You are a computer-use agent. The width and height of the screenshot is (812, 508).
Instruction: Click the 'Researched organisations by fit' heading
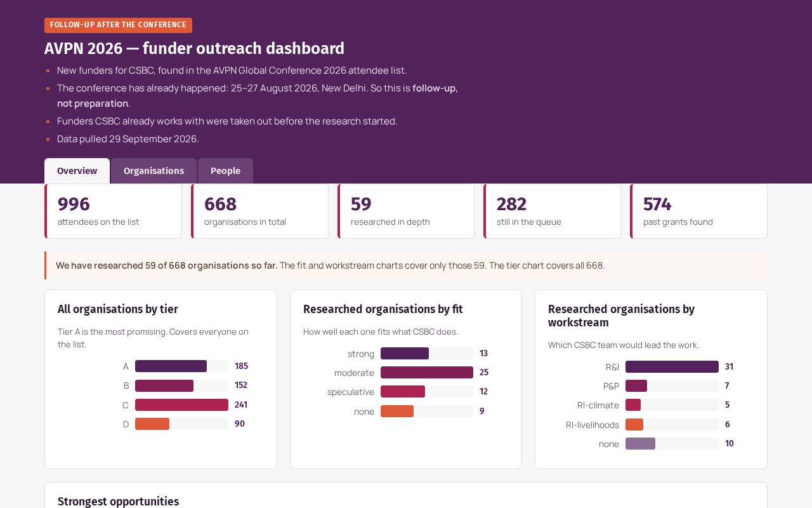[x=383, y=309]
